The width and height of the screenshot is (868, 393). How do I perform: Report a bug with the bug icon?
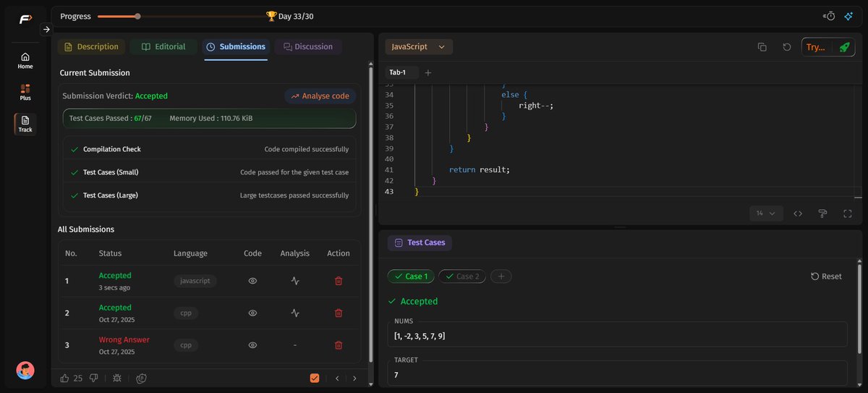117,378
